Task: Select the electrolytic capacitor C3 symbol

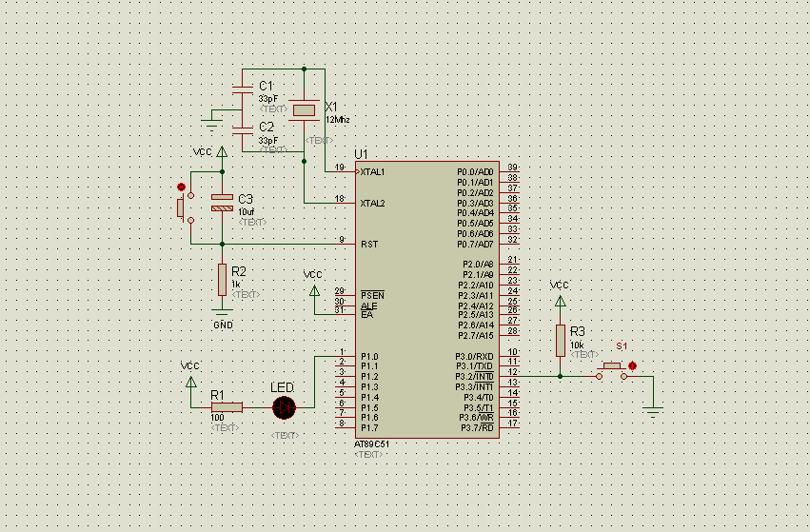Action: click(x=222, y=203)
